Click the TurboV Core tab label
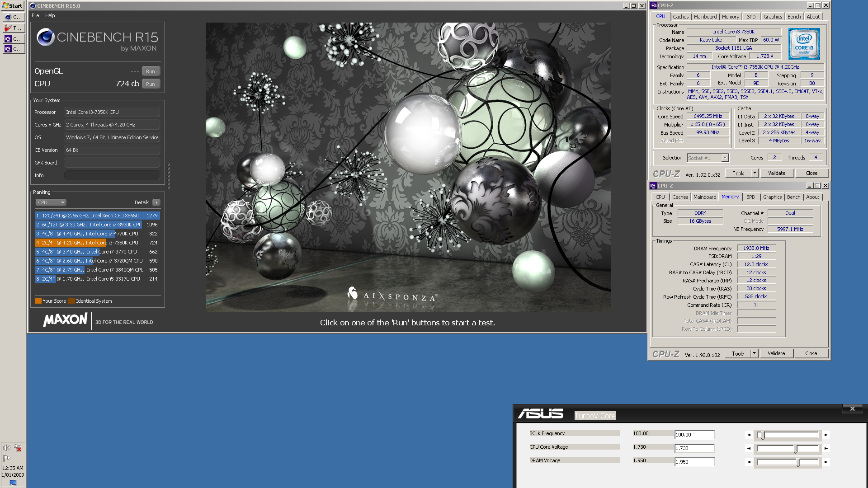This screenshot has height=488, width=868. tap(595, 416)
